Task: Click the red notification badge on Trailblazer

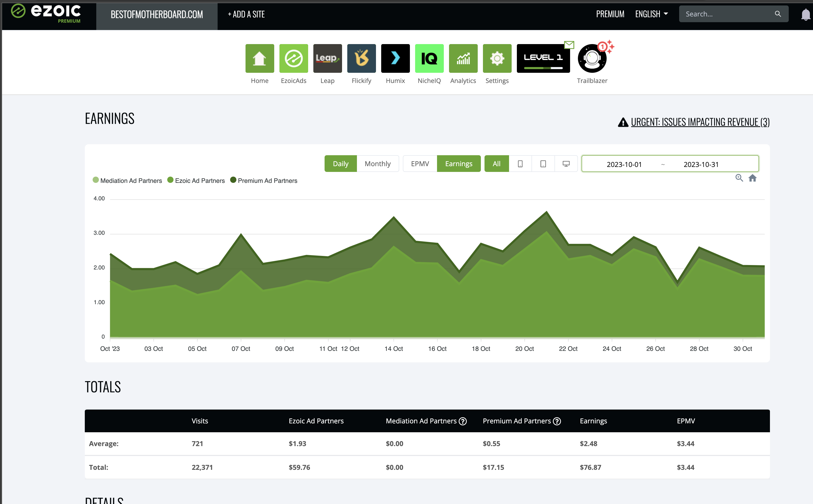Action: (602, 46)
